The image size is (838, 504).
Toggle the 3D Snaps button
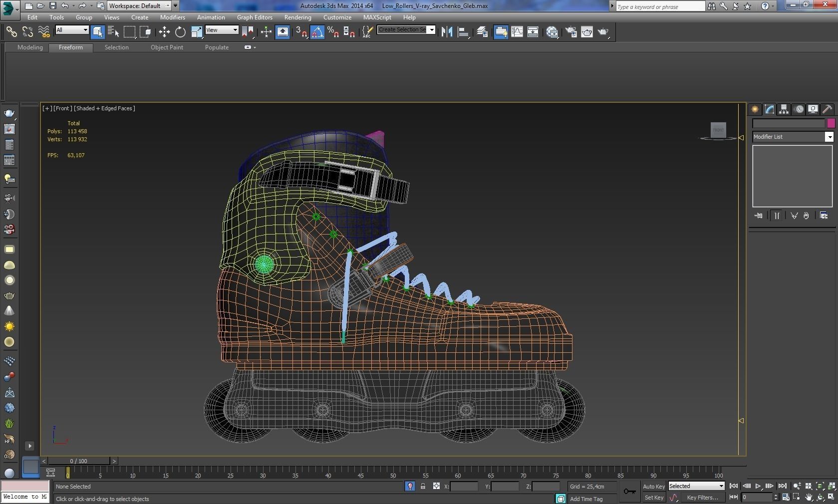click(x=301, y=32)
